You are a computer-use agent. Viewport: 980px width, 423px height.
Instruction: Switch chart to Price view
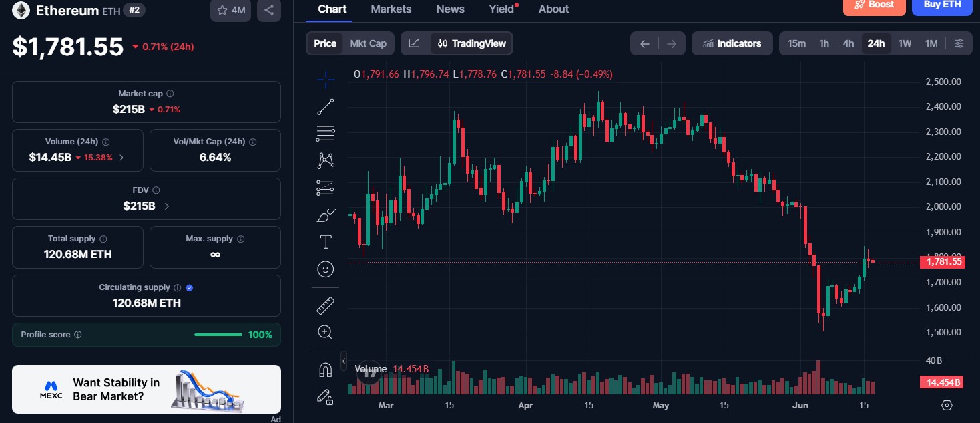click(x=325, y=43)
